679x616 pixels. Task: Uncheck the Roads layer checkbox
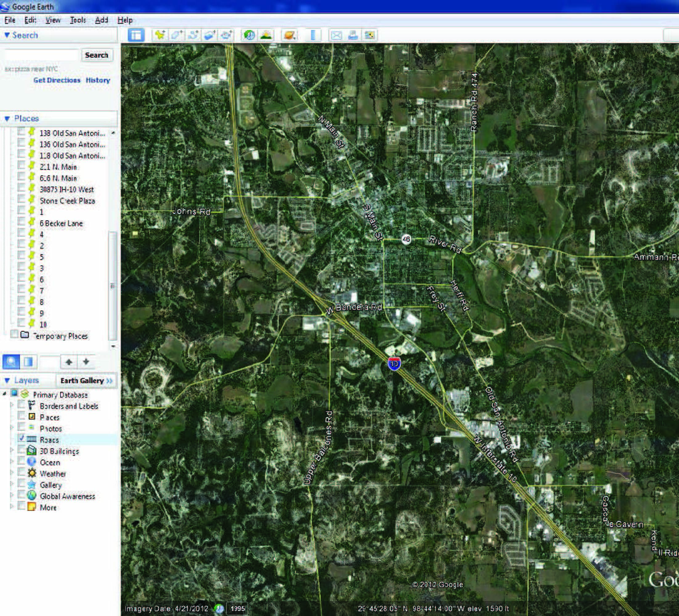[22, 438]
